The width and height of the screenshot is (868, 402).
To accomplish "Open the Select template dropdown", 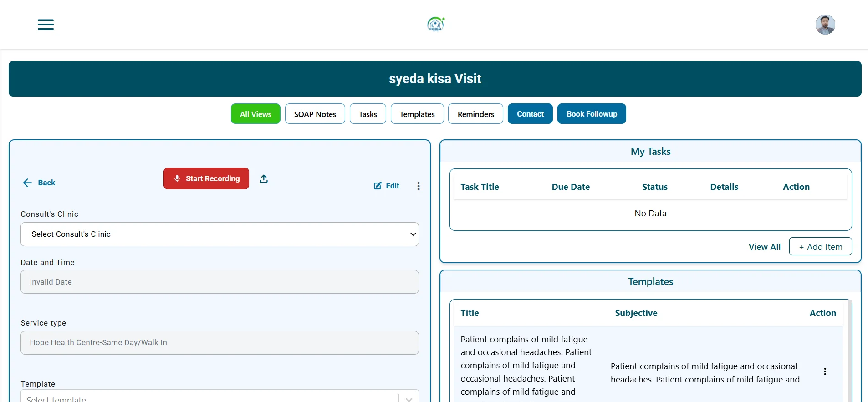I will [x=219, y=397].
